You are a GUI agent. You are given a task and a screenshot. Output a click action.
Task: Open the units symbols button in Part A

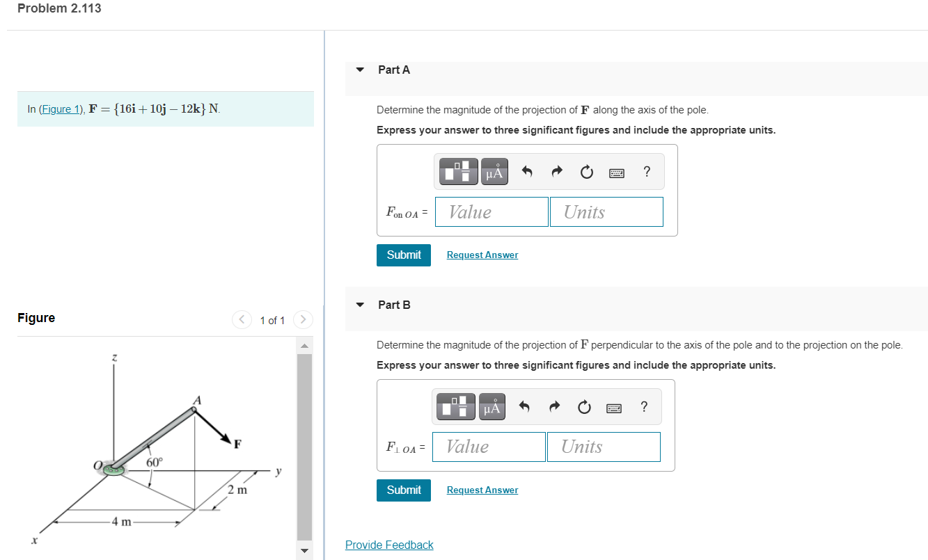pyautogui.click(x=494, y=172)
